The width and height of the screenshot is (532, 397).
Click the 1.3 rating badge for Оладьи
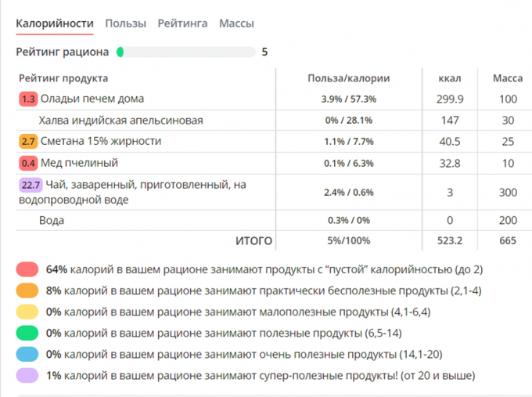click(x=29, y=99)
